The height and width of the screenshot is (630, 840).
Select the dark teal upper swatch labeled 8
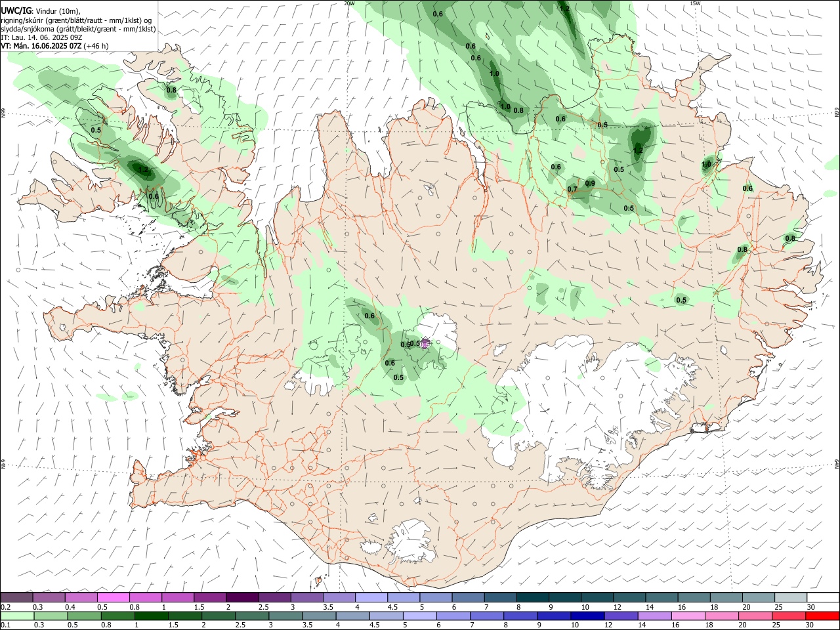coord(532,597)
